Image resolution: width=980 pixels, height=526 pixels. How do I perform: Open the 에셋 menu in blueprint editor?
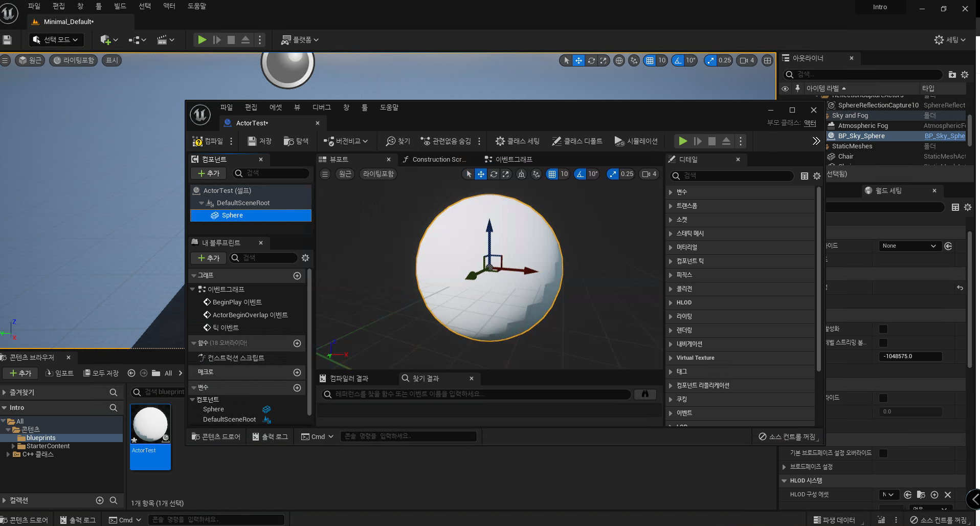point(276,107)
